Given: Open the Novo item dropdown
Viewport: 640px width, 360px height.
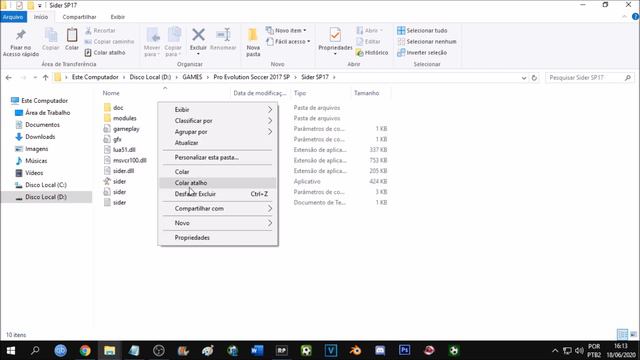Looking at the screenshot, I should point(286,31).
